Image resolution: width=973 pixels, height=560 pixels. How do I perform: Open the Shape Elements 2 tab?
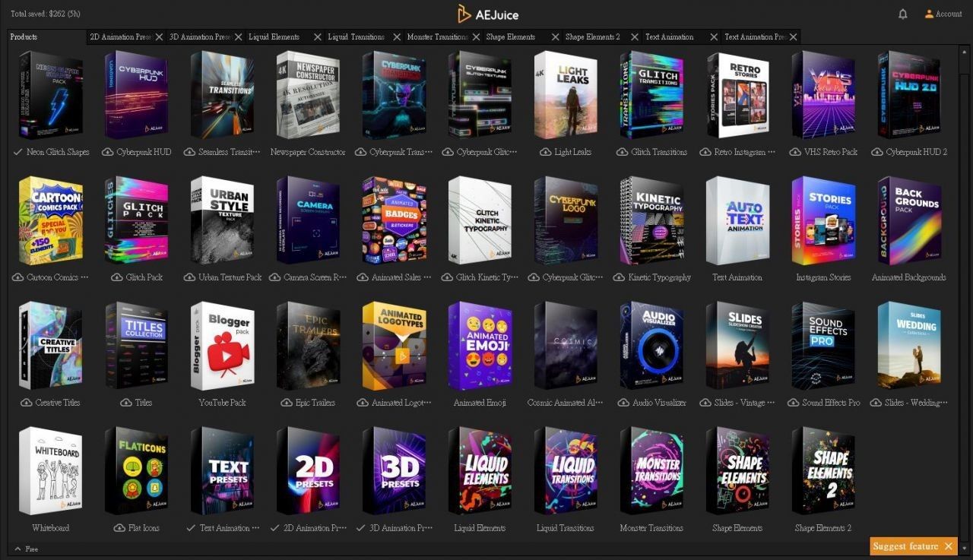coord(592,36)
